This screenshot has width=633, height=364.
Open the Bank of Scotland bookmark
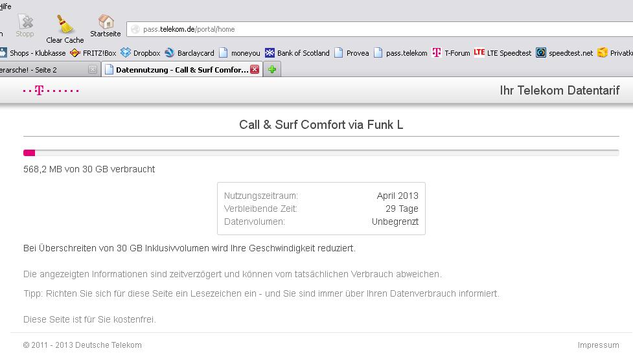point(297,53)
